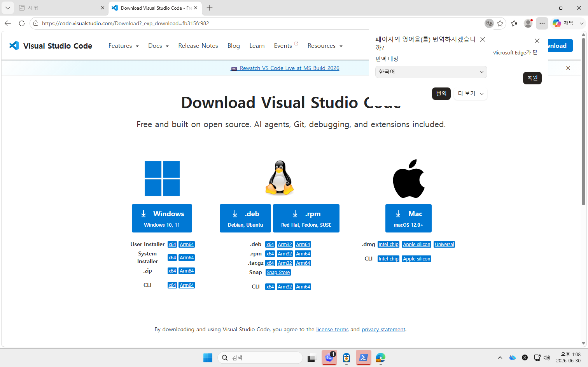The width and height of the screenshot is (588, 367).
Task: Open volume control in system tray
Action: [x=547, y=358]
